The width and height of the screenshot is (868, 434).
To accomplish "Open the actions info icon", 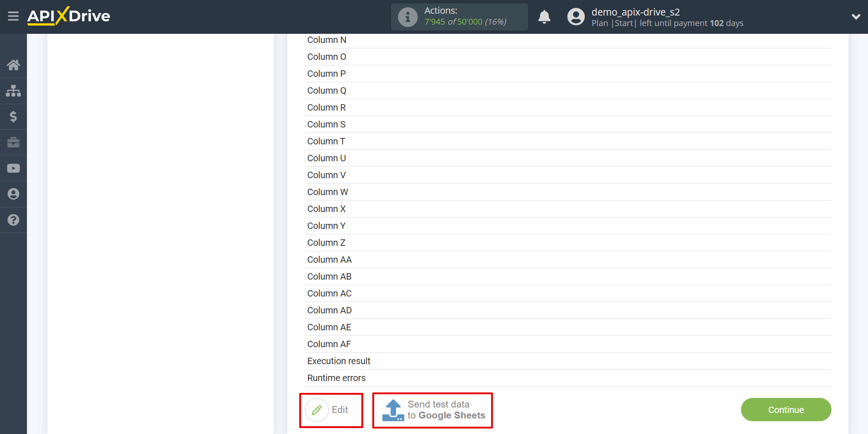I will [x=408, y=17].
